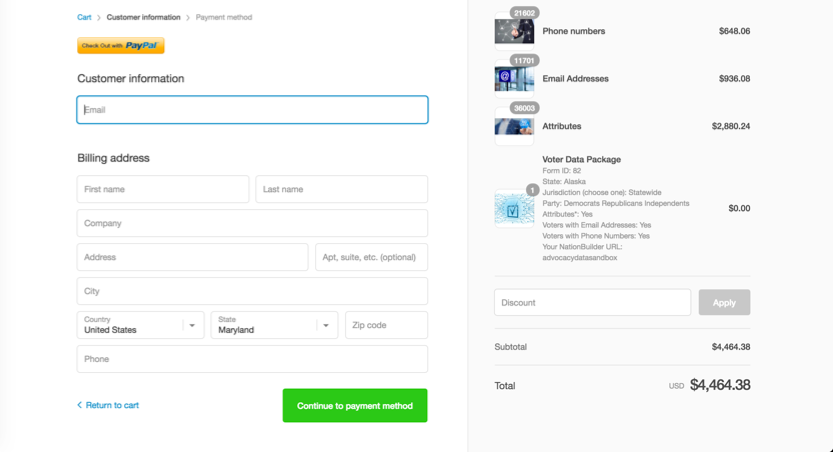This screenshot has width=833, height=452.
Task: Open Attributes product thumbnail
Action: pos(514,126)
